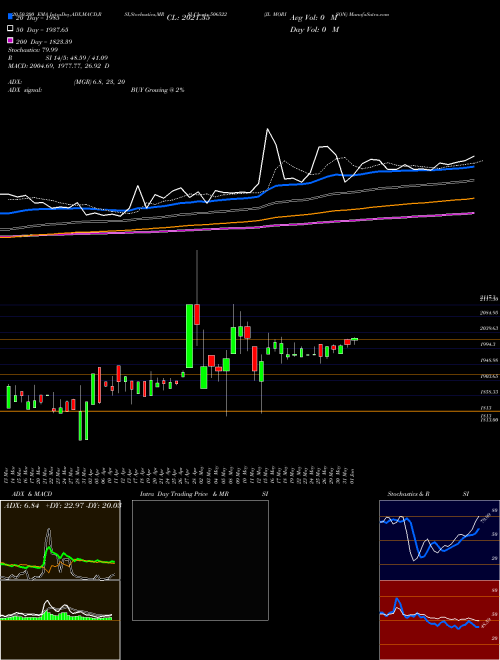The width and height of the screenshot is (500, 660).
Task: Click the 'Avg Vol: 0 M' label
Action: click(314, 18)
